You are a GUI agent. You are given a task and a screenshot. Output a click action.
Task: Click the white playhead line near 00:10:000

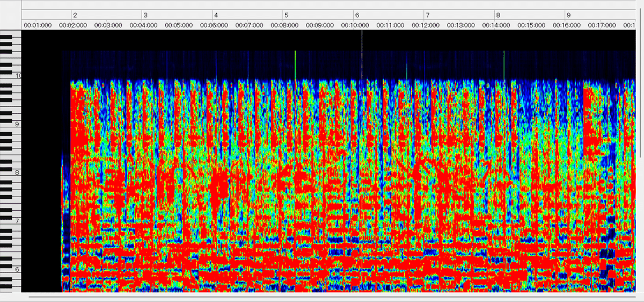point(362,161)
